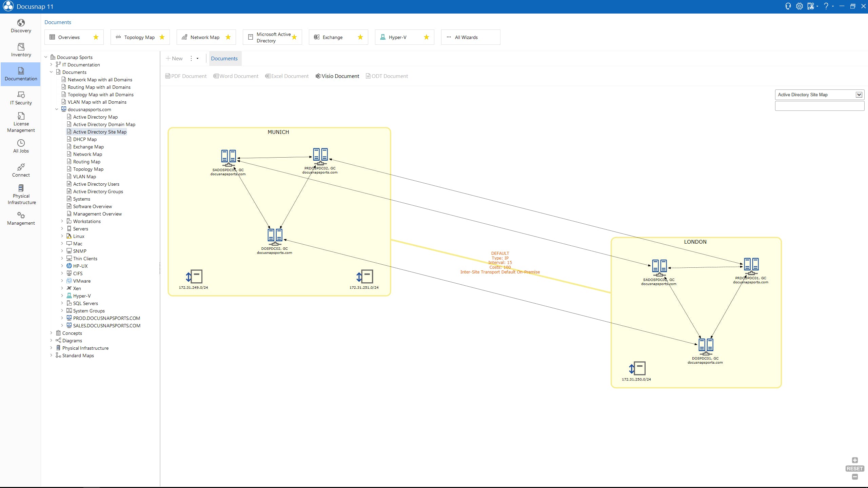Viewport: 868px width, 488px height.
Task: Click the New button
Action: [174, 59]
